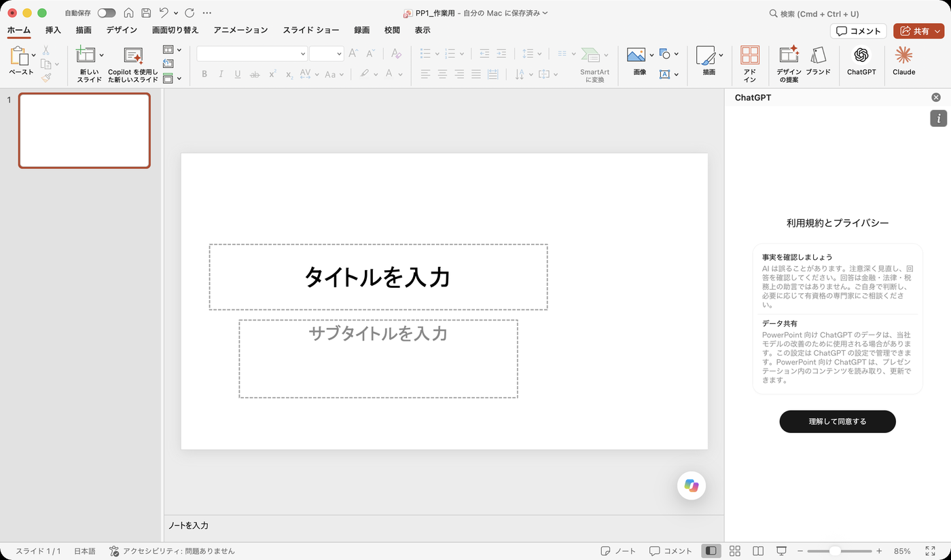
Task: Click the 理解して同意する agree button
Action: coord(838,422)
